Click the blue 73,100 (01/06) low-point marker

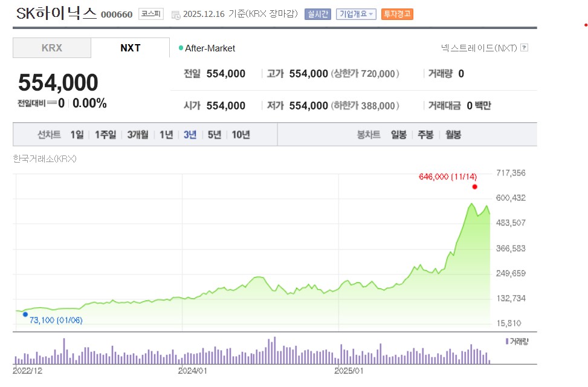[25, 314]
